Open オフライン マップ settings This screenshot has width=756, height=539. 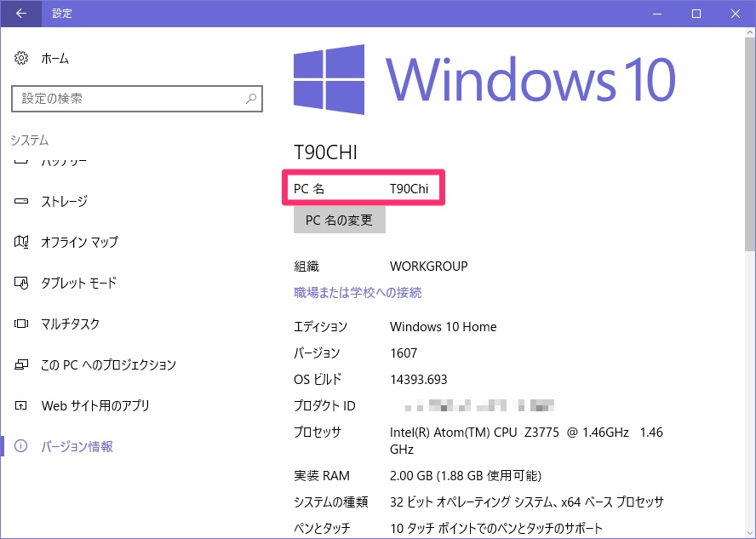pos(79,242)
